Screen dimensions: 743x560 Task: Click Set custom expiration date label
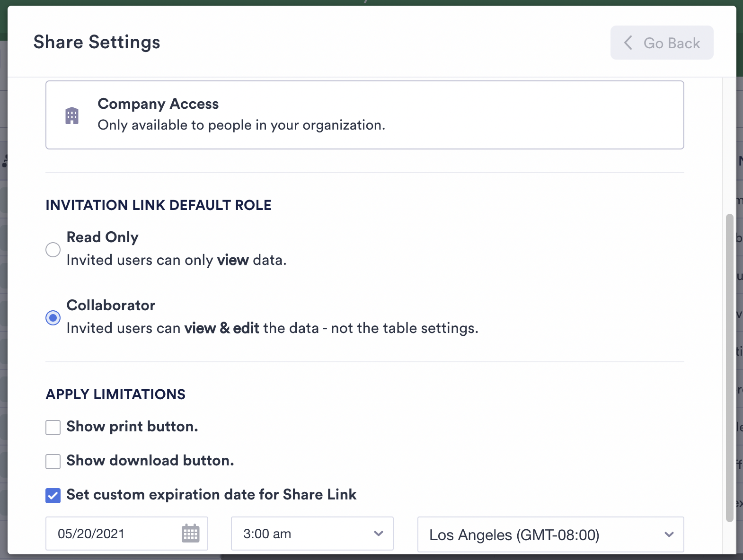point(212,495)
